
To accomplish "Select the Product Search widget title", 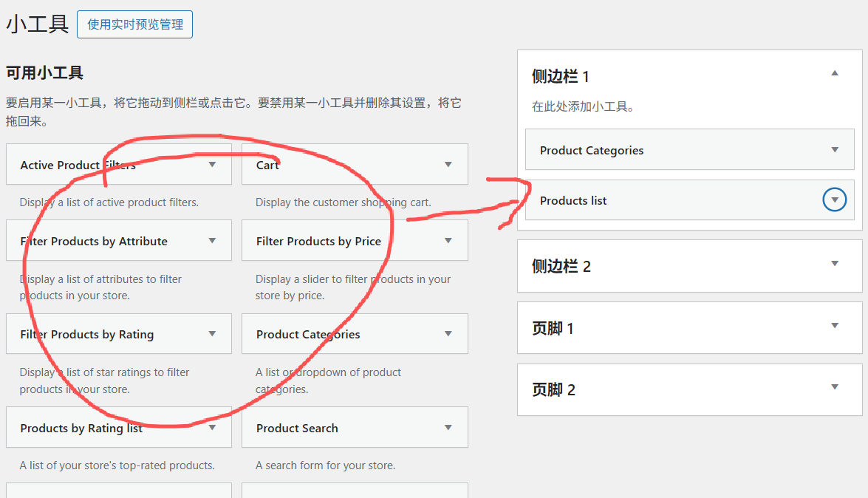I will click(x=297, y=429).
